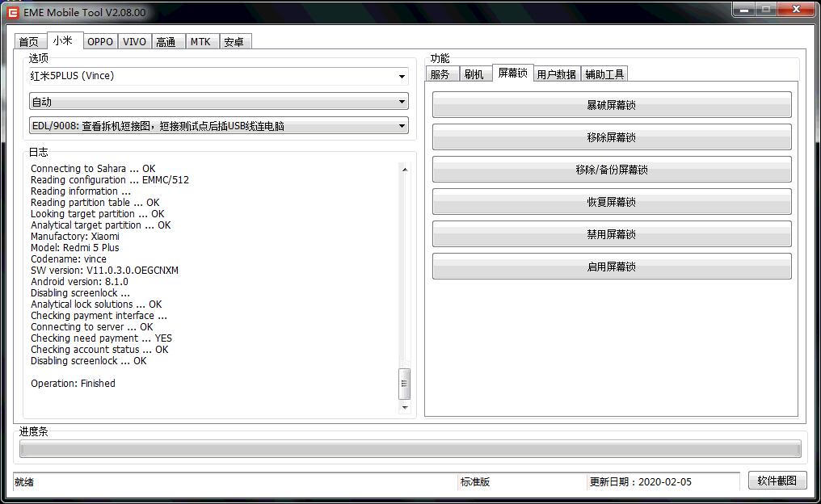This screenshot has height=504, width=821.
Task: Select the 小米 tab
Action: (x=63, y=40)
